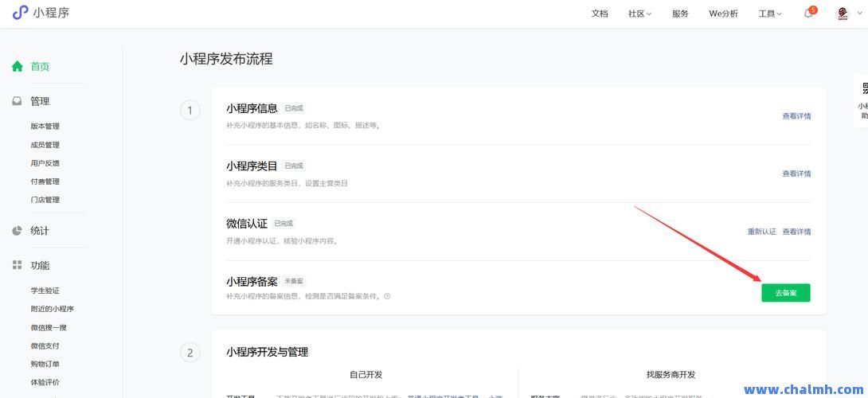Viewport: 868px width, 398px height.
Task: Click the 统计 pie chart icon
Action: 18,231
